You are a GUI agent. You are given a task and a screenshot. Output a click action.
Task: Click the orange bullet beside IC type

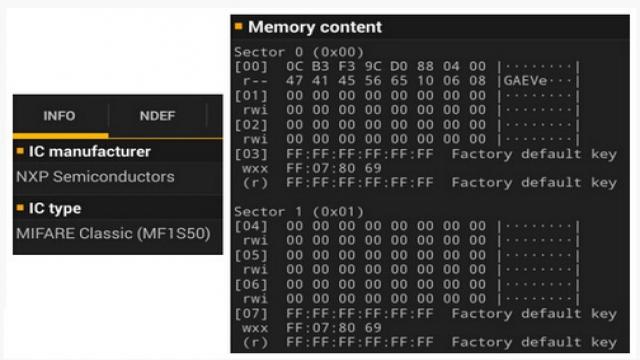point(20,208)
